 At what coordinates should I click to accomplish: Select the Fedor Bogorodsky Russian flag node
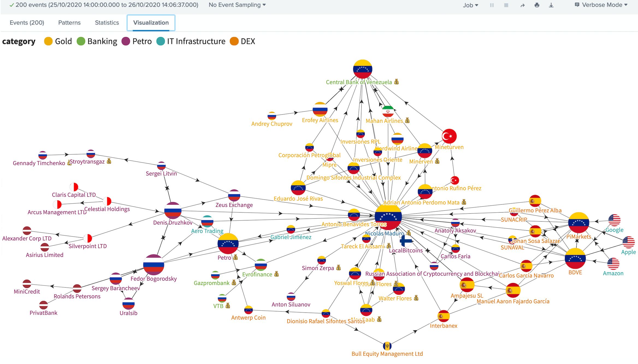[153, 264]
